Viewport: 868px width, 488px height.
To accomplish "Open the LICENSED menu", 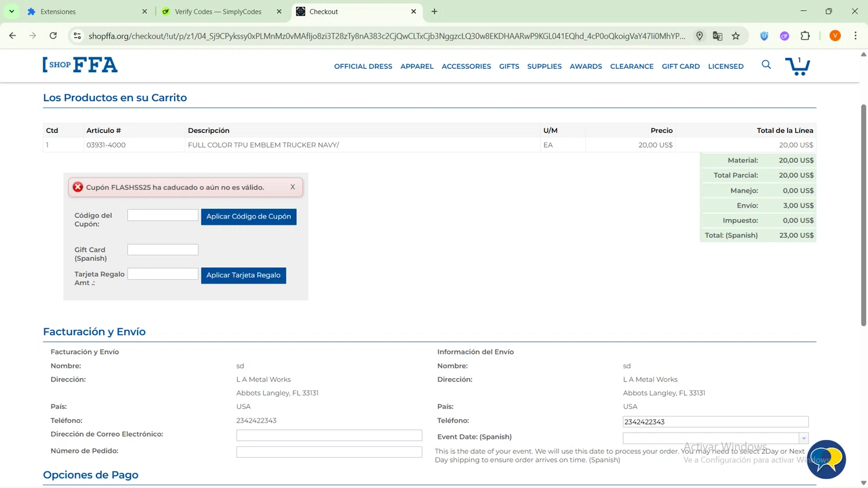I will [x=726, y=66].
